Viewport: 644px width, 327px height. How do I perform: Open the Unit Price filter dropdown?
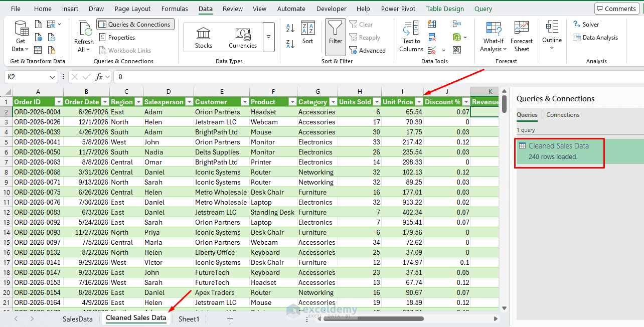click(x=419, y=102)
